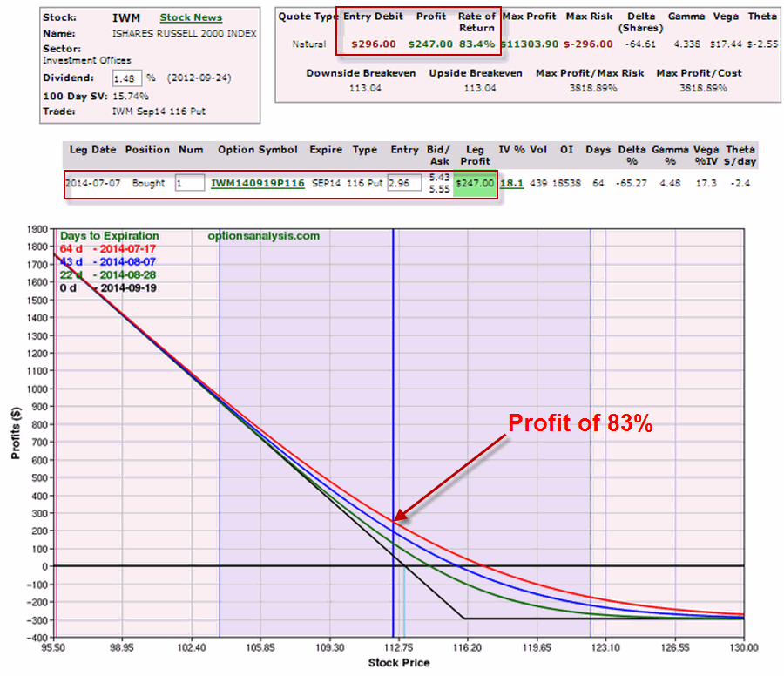Edit the Dividend percent field
Image resolution: width=784 pixels, height=676 pixels.
coord(127,78)
